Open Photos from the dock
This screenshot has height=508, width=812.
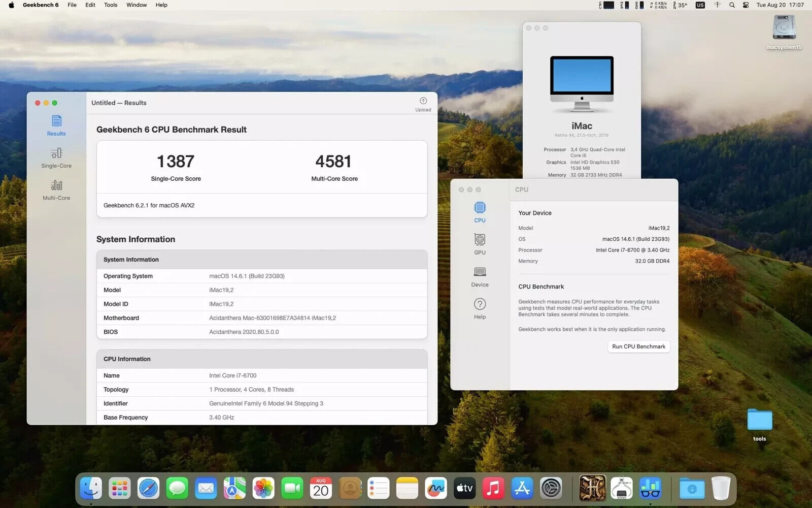point(263,489)
